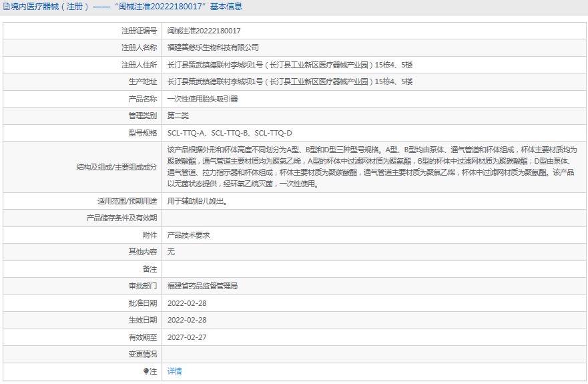This screenshot has width=588, height=384.
Task: Click the 批准日期 label
Action: point(143,303)
